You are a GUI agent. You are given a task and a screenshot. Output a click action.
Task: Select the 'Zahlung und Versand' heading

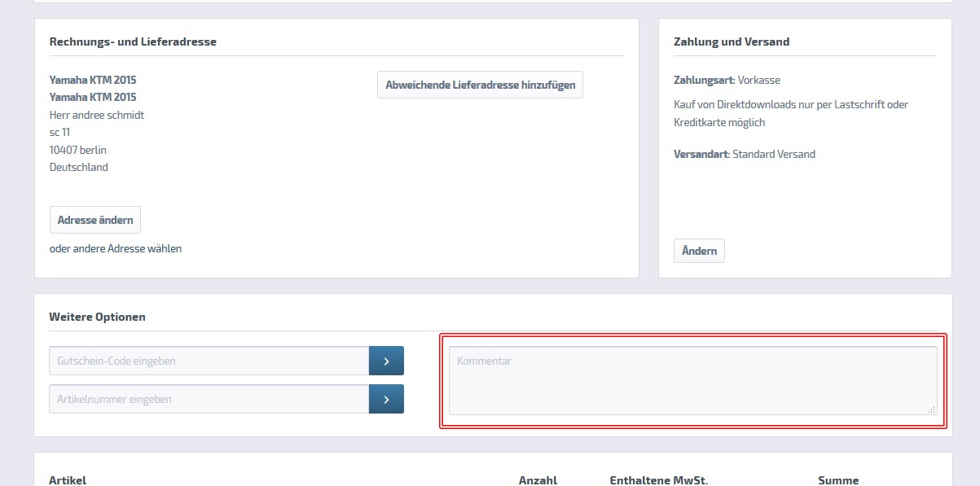(732, 42)
